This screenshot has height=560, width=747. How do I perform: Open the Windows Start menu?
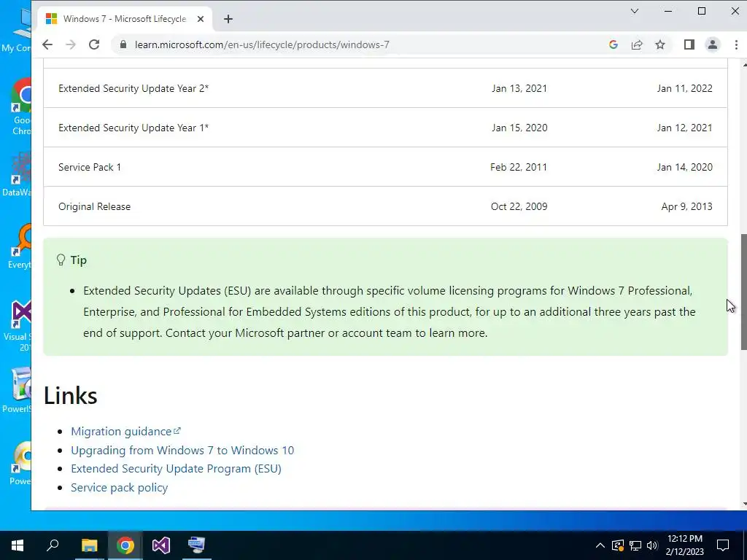[18, 545]
